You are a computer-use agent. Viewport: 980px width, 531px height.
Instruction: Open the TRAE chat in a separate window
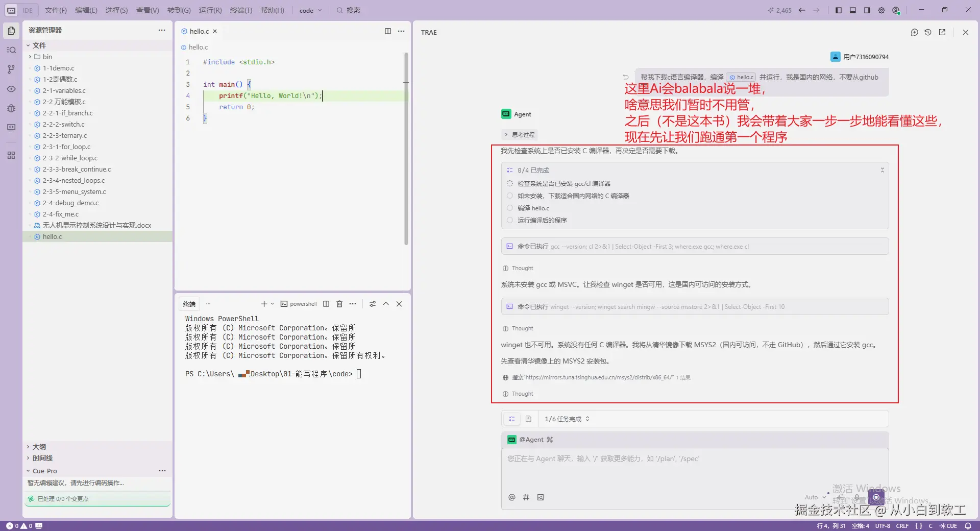pyautogui.click(x=942, y=32)
